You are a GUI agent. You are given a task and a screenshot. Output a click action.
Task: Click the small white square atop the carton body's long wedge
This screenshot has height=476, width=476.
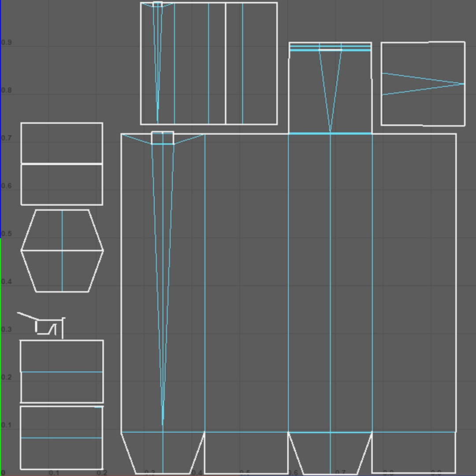tap(163, 138)
